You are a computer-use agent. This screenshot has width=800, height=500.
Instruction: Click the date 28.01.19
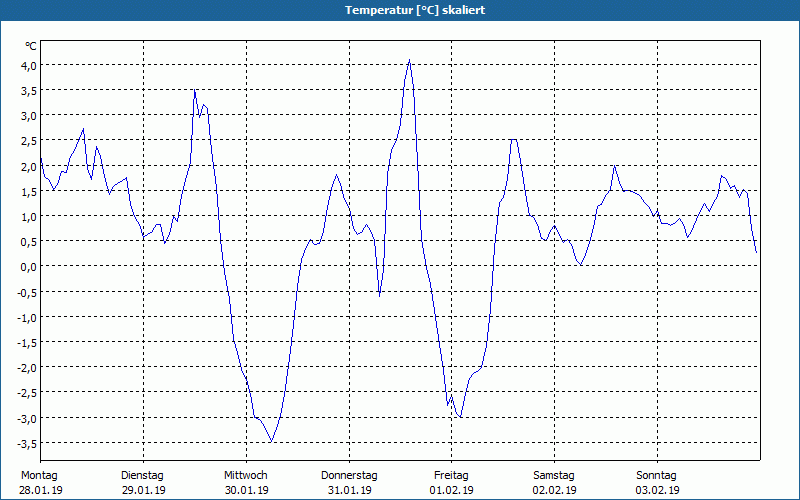[x=41, y=490]
